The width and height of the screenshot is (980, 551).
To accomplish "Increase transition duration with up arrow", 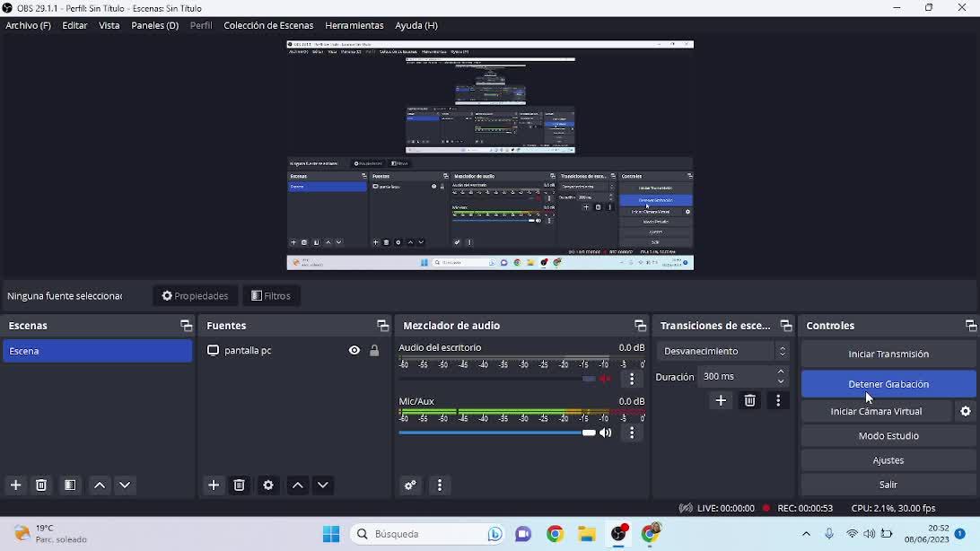I will (x=781, y=372).
